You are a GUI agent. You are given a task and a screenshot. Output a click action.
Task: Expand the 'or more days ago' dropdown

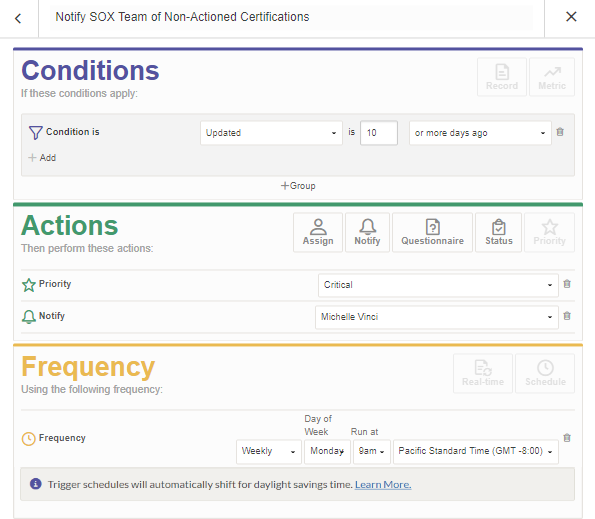pyautogui.click(x=480, y=133)
